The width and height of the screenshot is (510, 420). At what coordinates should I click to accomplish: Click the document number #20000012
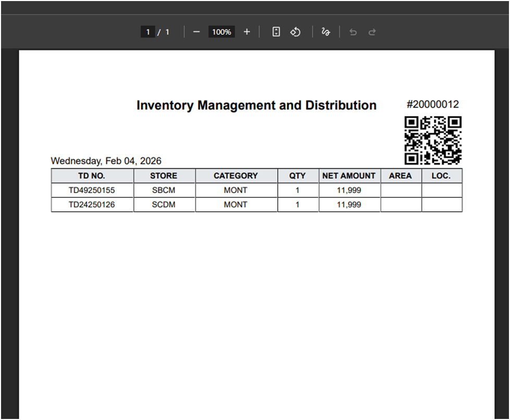click(432, 105)
